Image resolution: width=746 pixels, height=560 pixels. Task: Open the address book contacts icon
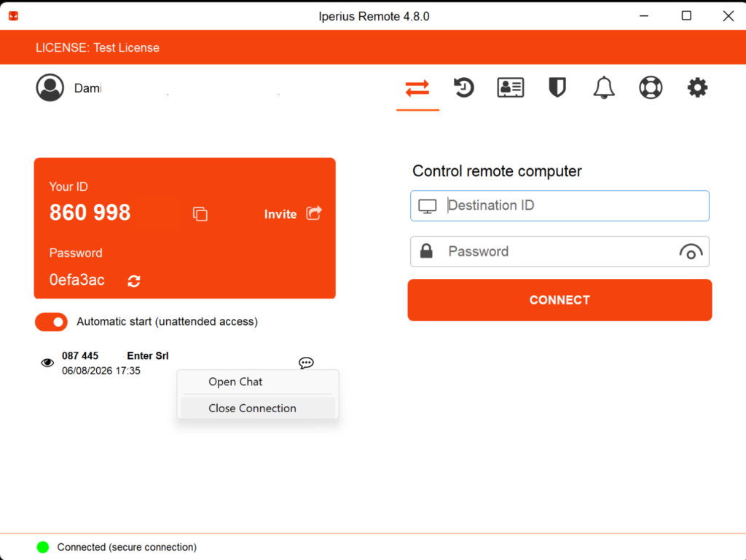[x=511, y=87]
